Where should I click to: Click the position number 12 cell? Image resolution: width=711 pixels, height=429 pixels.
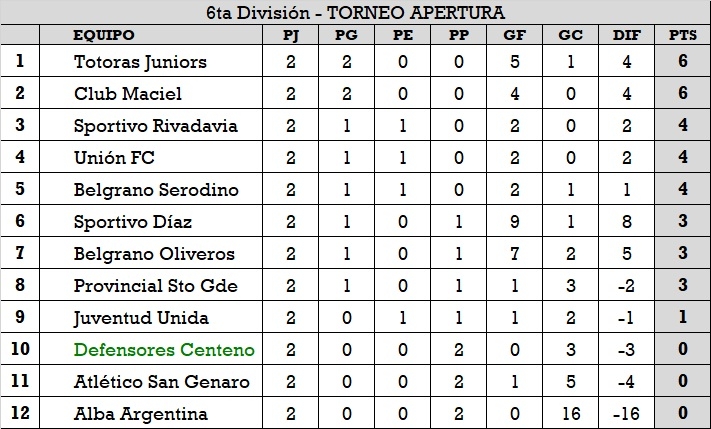pyautogui.click(x=20, y=414)
